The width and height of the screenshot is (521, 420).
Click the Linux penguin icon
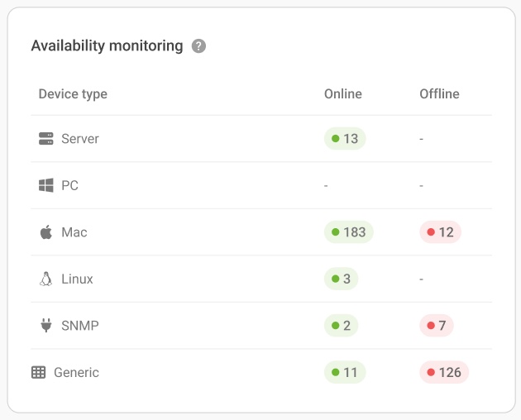pos(46,279)
